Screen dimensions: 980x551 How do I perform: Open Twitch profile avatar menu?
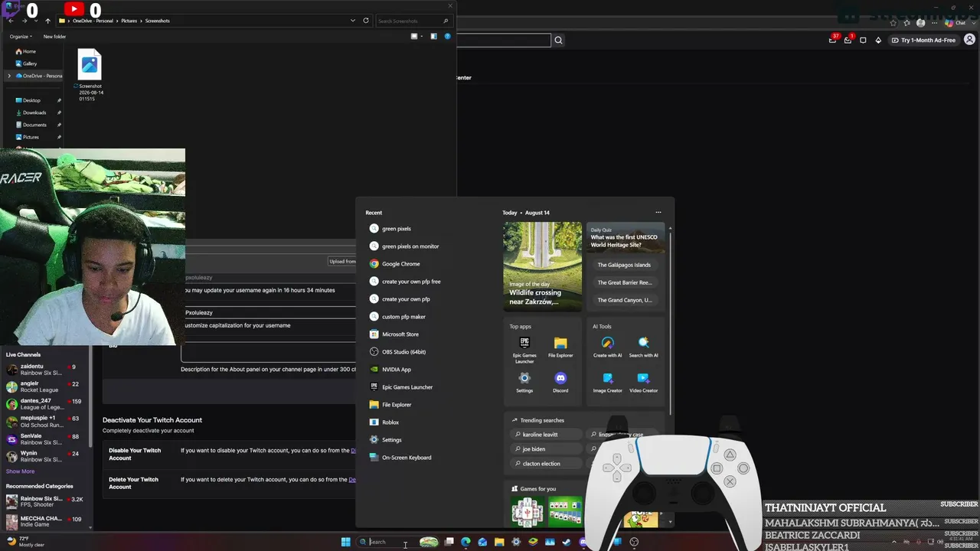pyautogui.click(x=971, y=40)
